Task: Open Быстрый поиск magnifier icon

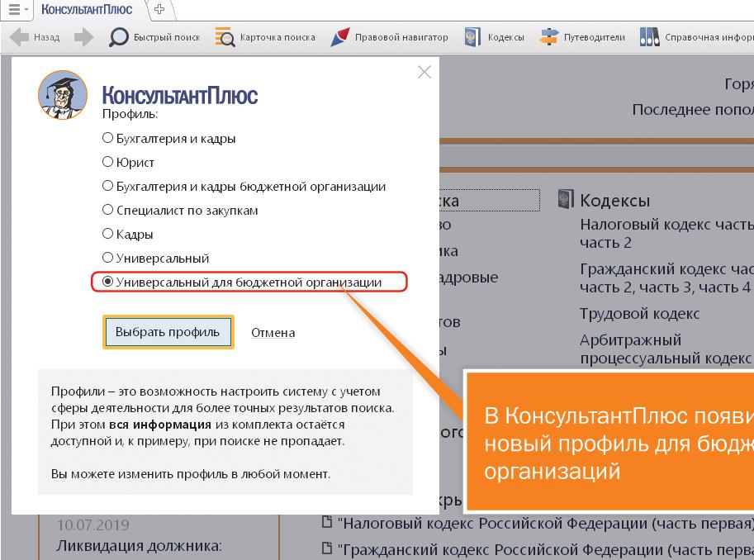Action: pyautogui.click(x=118, y=37)
